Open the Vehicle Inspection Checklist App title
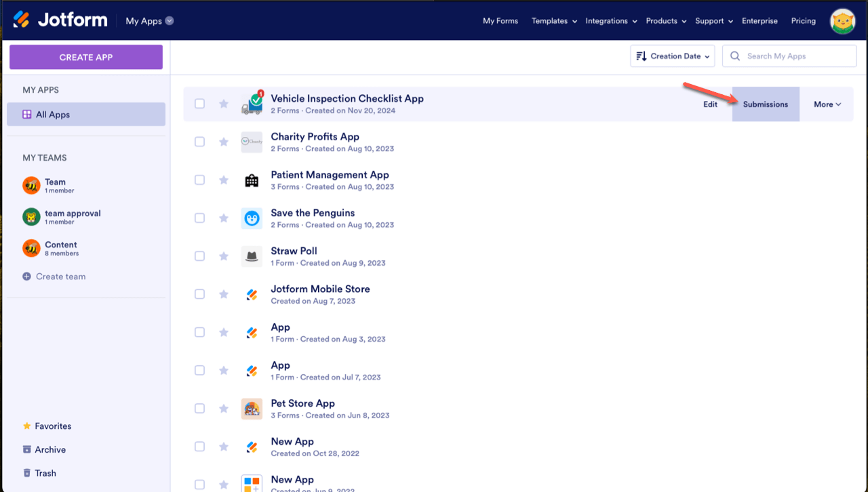Image resolution: width=868 pixels, height=492 pixels. 347,98
